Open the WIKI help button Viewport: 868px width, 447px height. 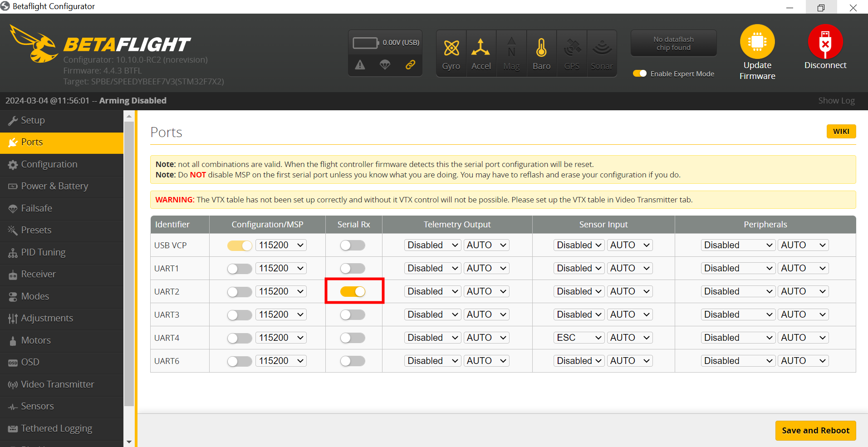coord(841,131)
